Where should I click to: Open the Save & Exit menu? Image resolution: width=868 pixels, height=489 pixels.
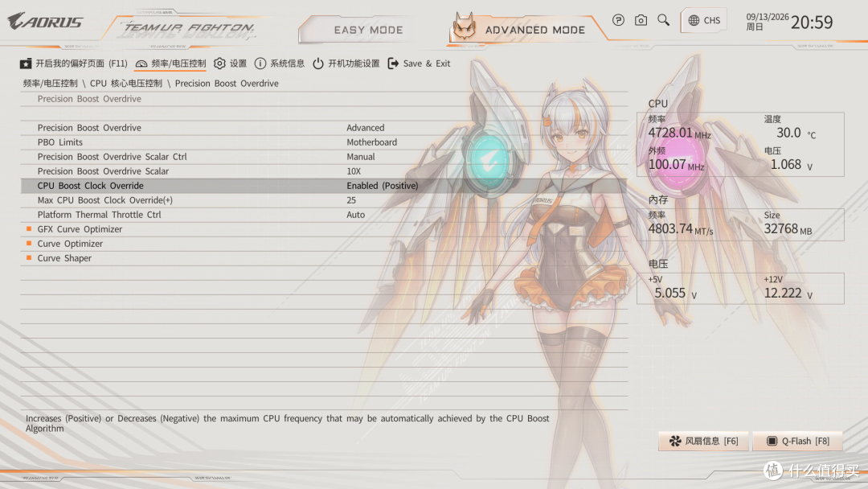[x=419, y=64]
